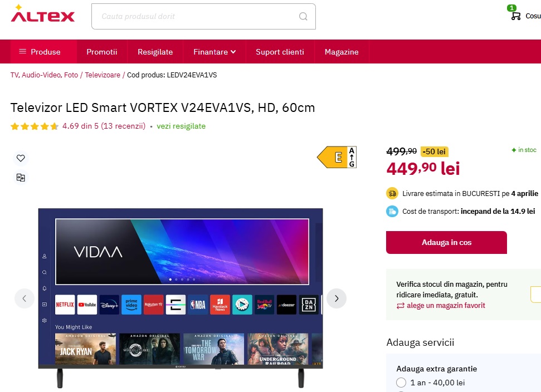Expand the Finantare dropdown menu
This screenshot has height=392, width=541.
pyautogui.click(x=215, y=52)
